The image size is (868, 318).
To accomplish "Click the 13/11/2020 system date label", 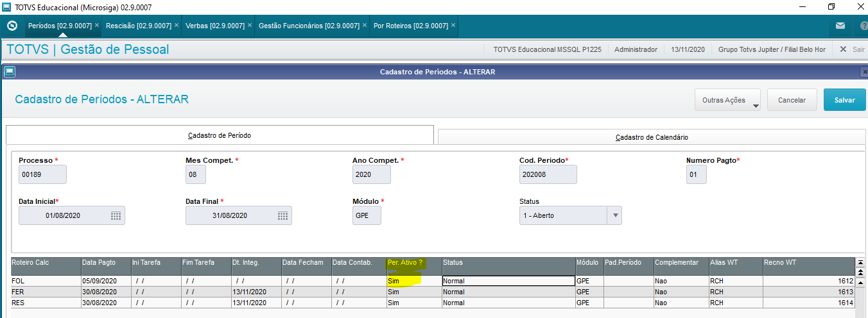I will (688, 49).
